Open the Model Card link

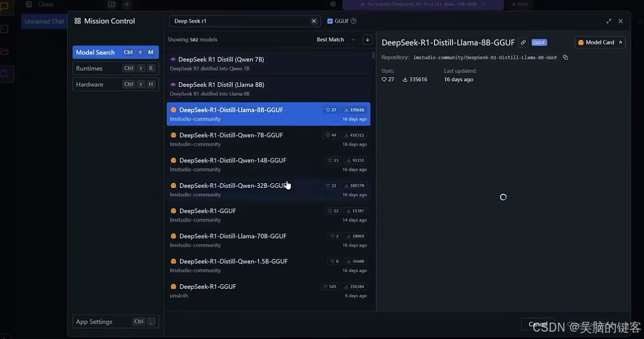click(599, 42)
